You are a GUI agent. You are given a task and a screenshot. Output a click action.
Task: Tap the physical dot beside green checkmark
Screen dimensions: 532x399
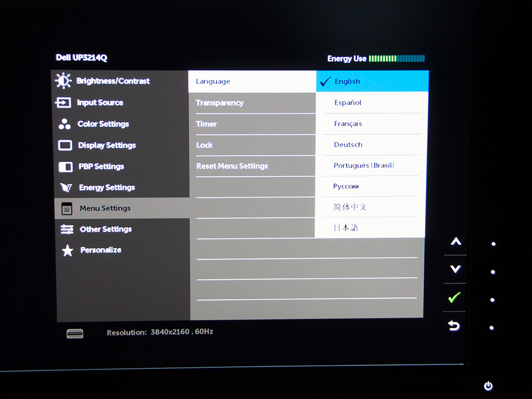coord(493,300)
